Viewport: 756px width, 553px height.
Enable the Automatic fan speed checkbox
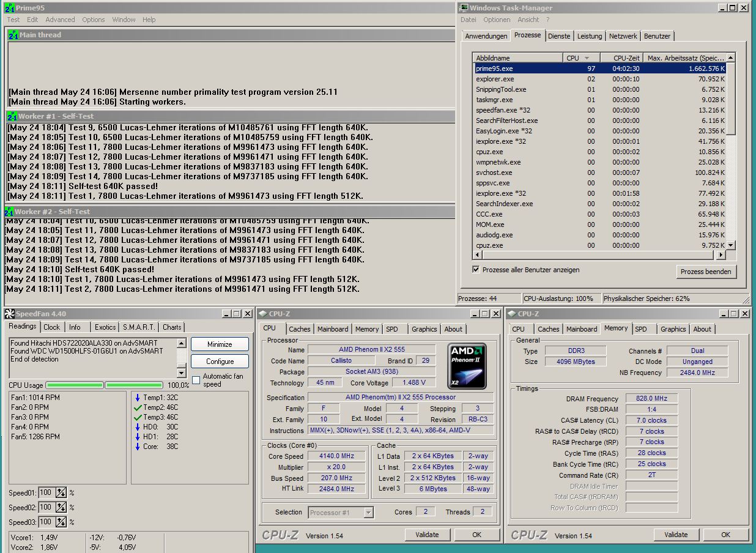(196, 380)
